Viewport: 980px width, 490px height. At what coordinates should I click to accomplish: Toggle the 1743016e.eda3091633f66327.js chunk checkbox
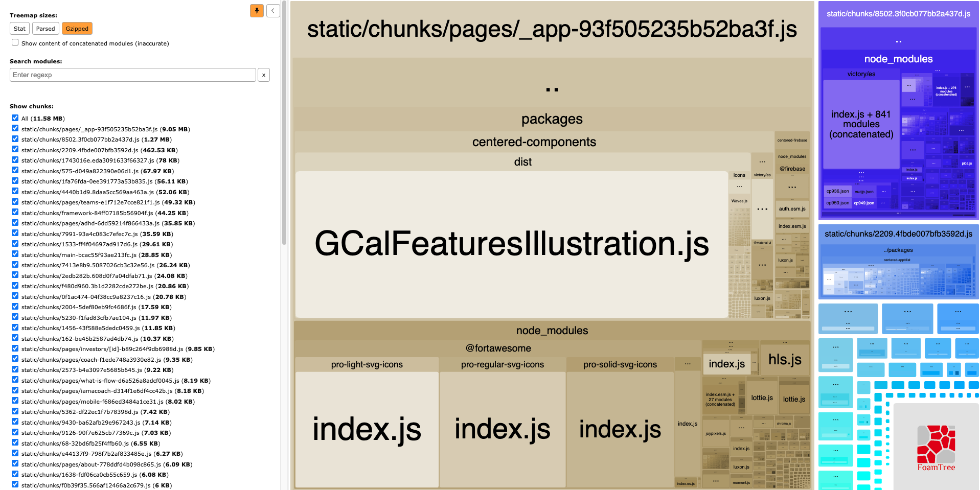15,160
